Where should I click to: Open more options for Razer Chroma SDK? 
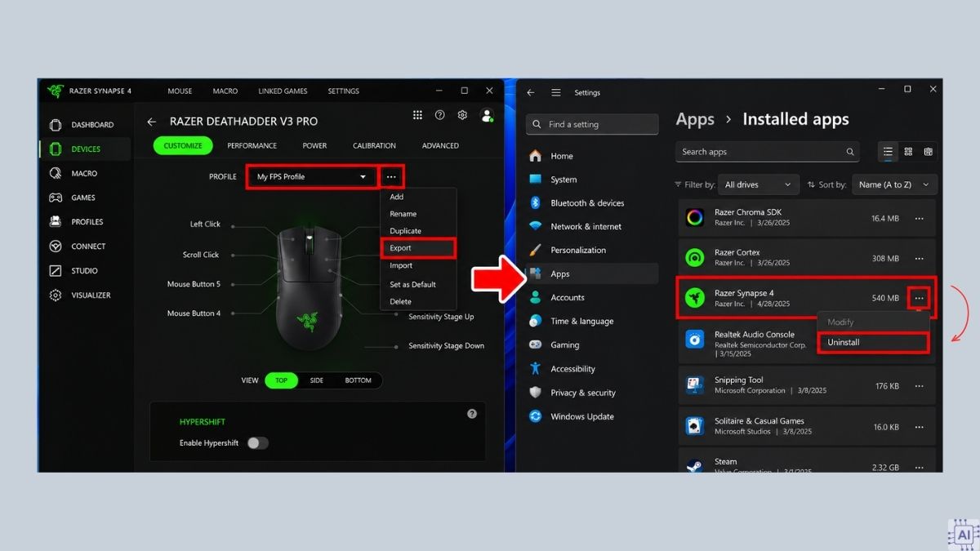pyautogui.click(x=920, y=219)
